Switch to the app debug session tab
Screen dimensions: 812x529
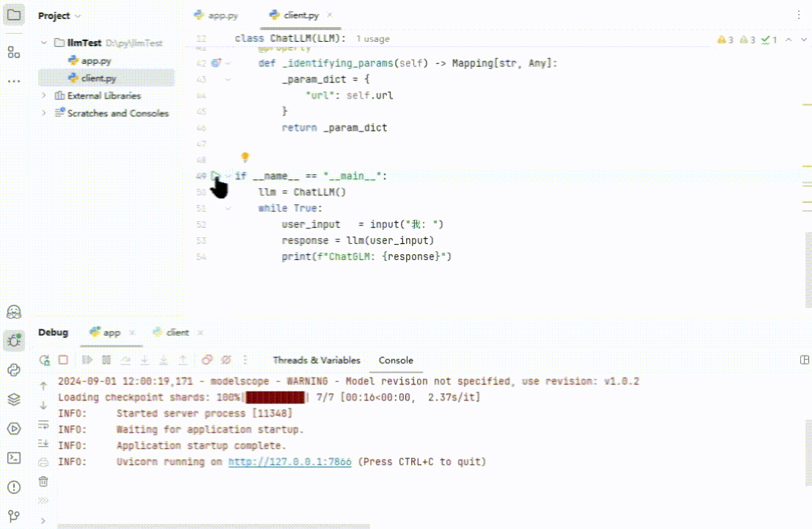pos(105,333)
